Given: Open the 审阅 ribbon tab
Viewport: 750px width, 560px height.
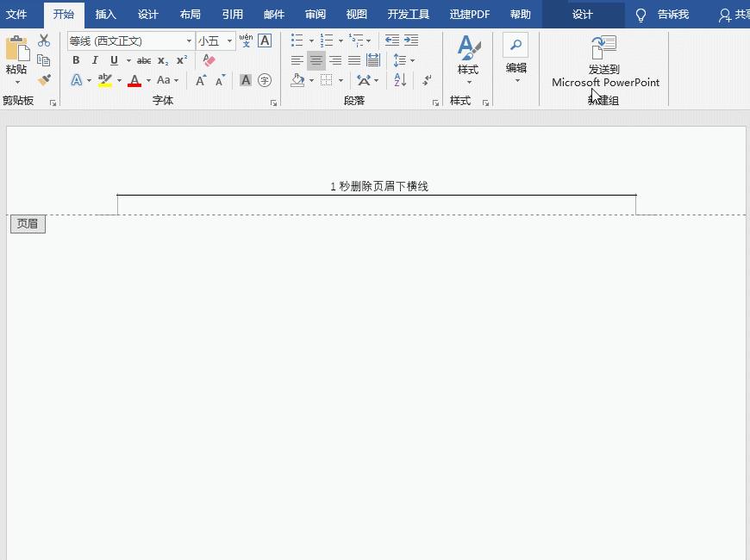Looking at the screenshot, I should coord(315,14).
